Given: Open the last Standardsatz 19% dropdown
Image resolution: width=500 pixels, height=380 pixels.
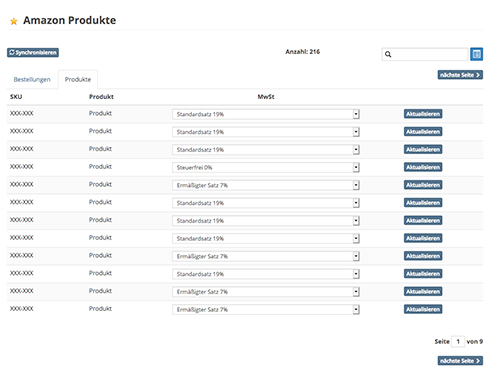Looking at the screenshot, I should (x=266, y=274).
